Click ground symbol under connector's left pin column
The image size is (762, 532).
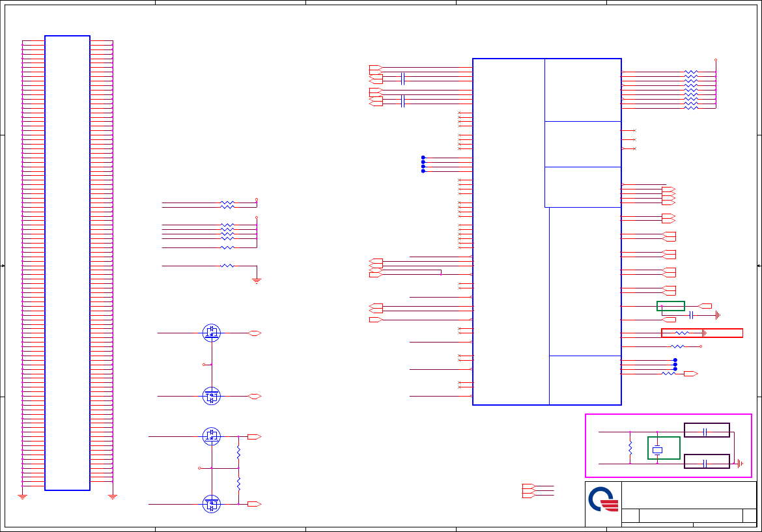point(22,497)
